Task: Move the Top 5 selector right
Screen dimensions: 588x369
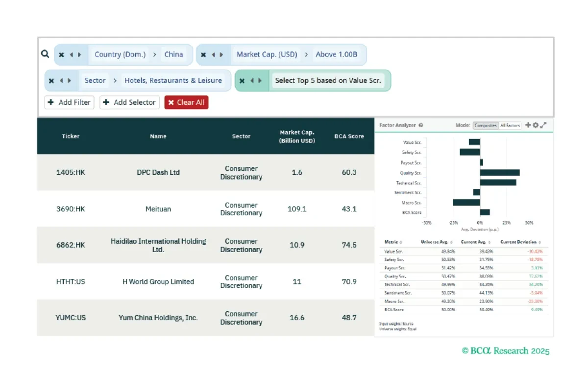Action: 260,81
